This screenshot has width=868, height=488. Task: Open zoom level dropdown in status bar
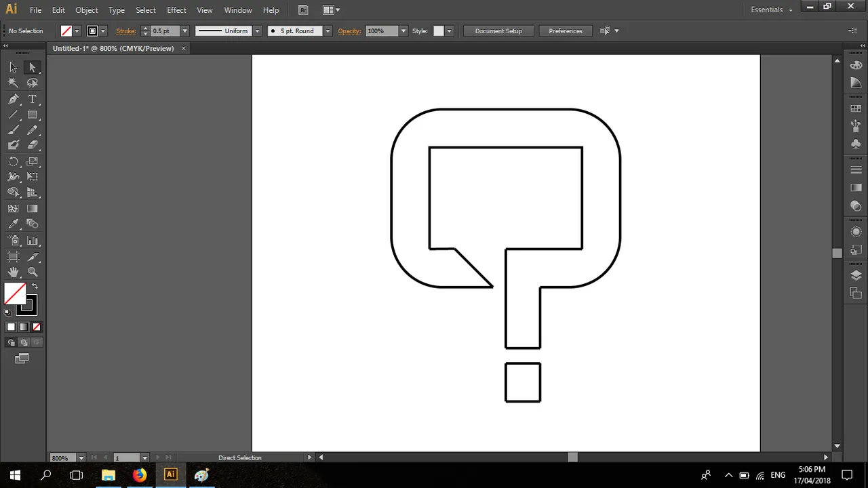point(81,458)
